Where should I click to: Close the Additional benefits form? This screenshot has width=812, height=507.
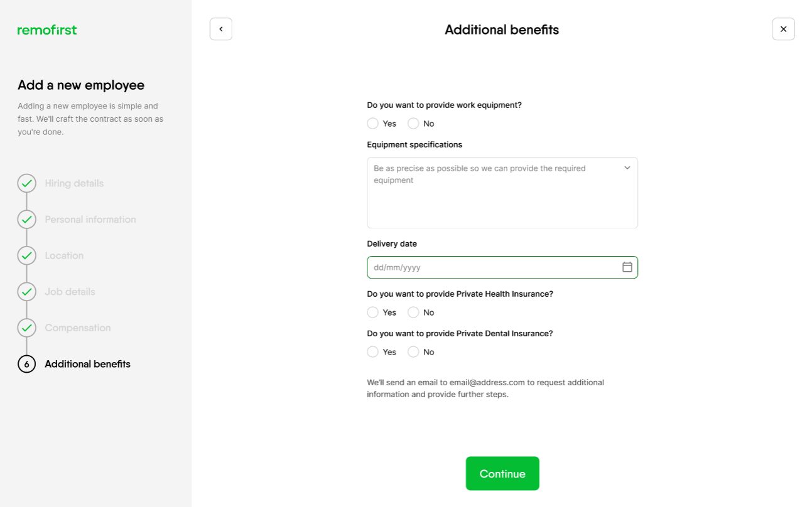(783, 29)
